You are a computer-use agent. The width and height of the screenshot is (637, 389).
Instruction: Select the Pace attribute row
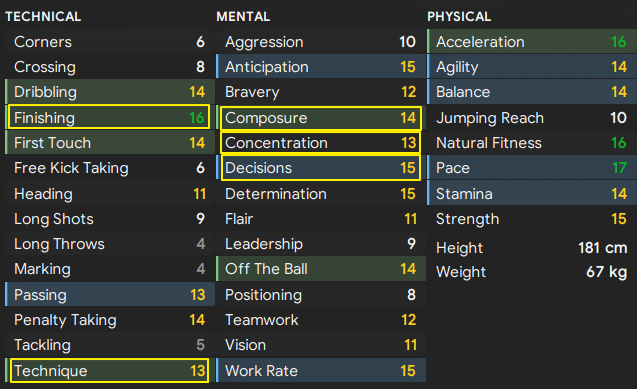(x=532, y=168)
